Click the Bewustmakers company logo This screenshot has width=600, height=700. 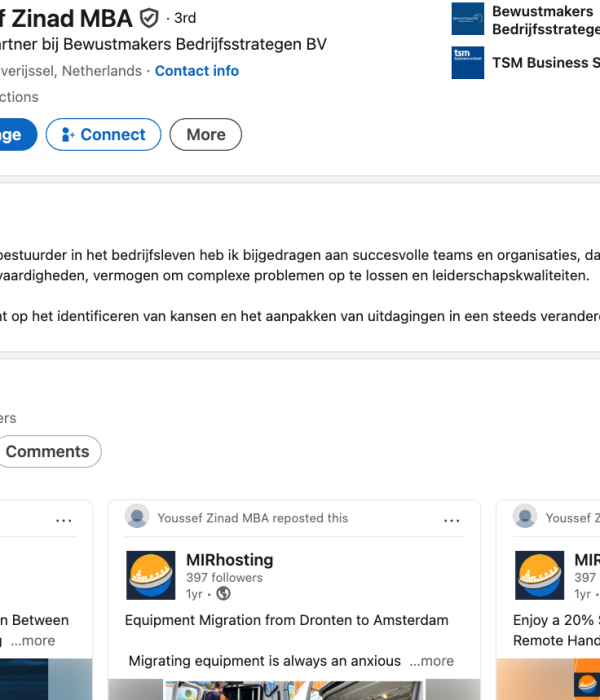pyautogui.click(x=467, y=18)
